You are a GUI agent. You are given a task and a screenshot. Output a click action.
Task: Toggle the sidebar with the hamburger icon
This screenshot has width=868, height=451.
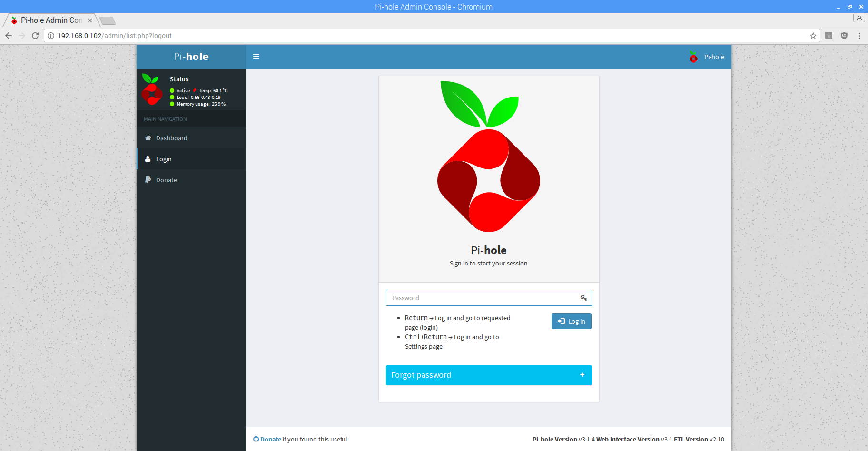pos(256,57)
